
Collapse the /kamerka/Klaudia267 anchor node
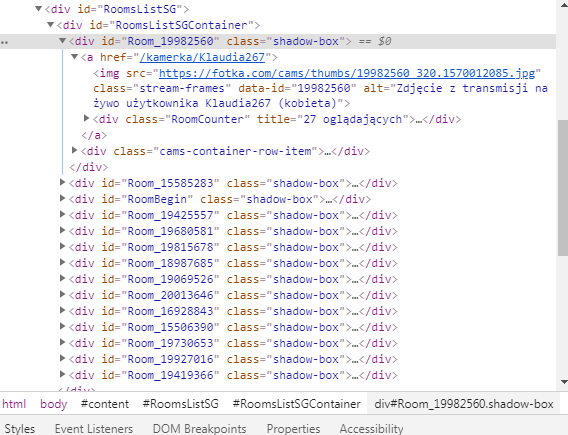coord(74,57)
